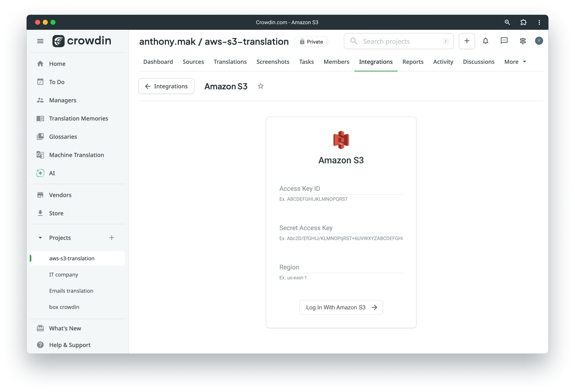Image resolution: width=575 pixels, height=392 pixels.
Task: Open Home from the sidebar
Action: tap(77, 64)
